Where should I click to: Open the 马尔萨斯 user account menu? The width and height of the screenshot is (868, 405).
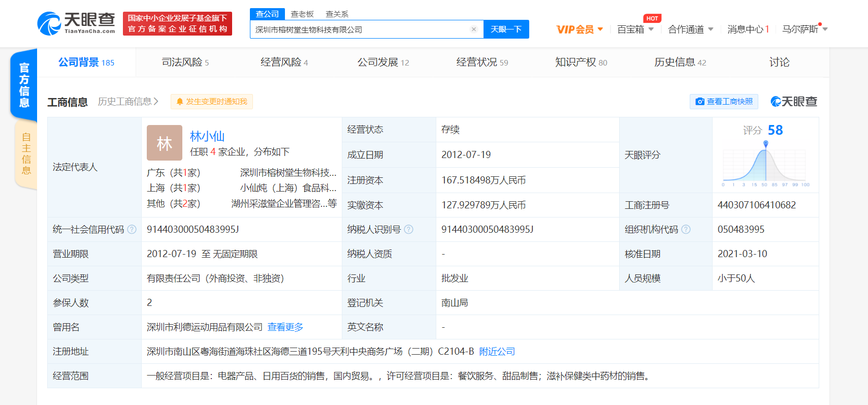(x=805, y=29)
